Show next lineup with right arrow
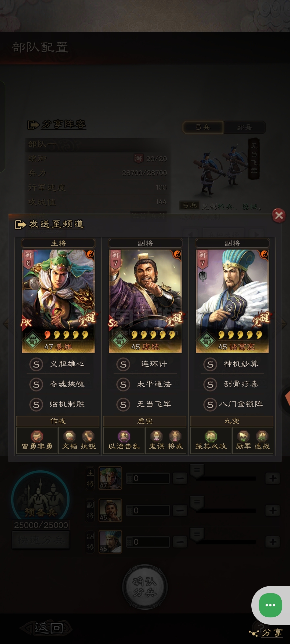 coord(284,323)
